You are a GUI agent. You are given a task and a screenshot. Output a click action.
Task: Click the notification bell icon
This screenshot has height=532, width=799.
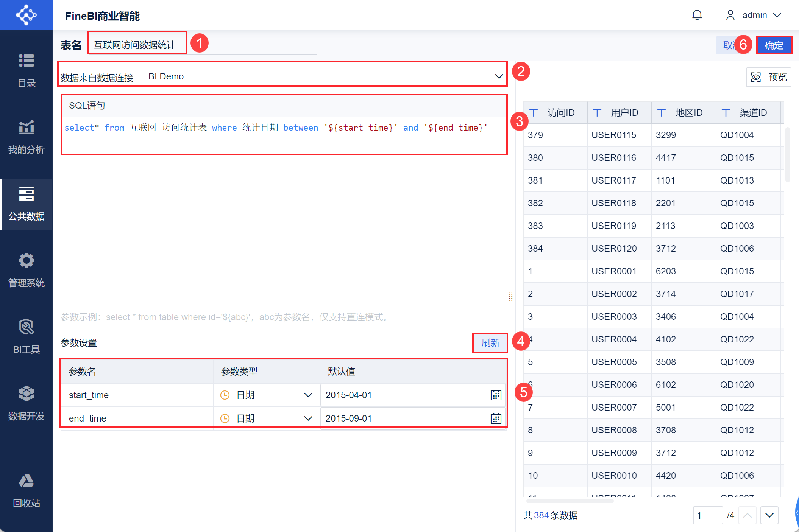(x=697, y=15)
